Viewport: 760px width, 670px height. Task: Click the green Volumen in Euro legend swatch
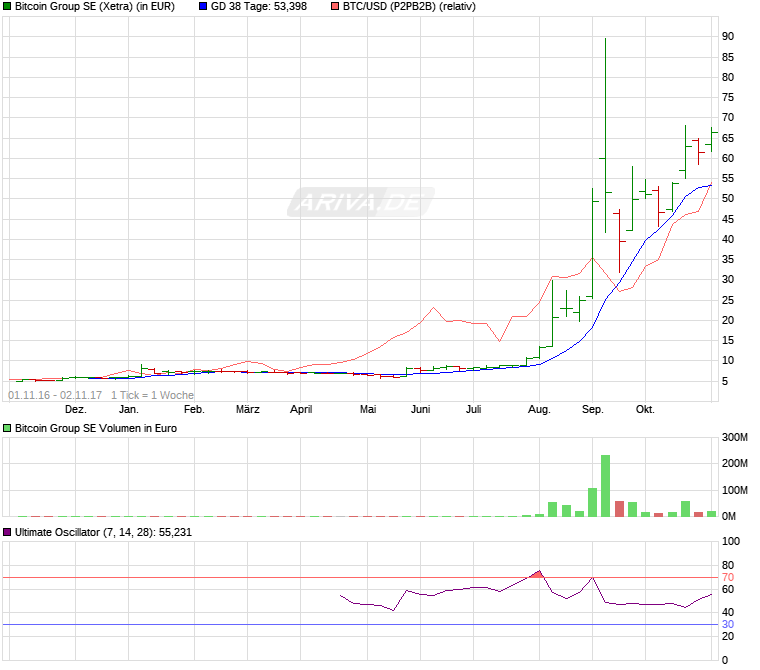(x=7, y=429)
